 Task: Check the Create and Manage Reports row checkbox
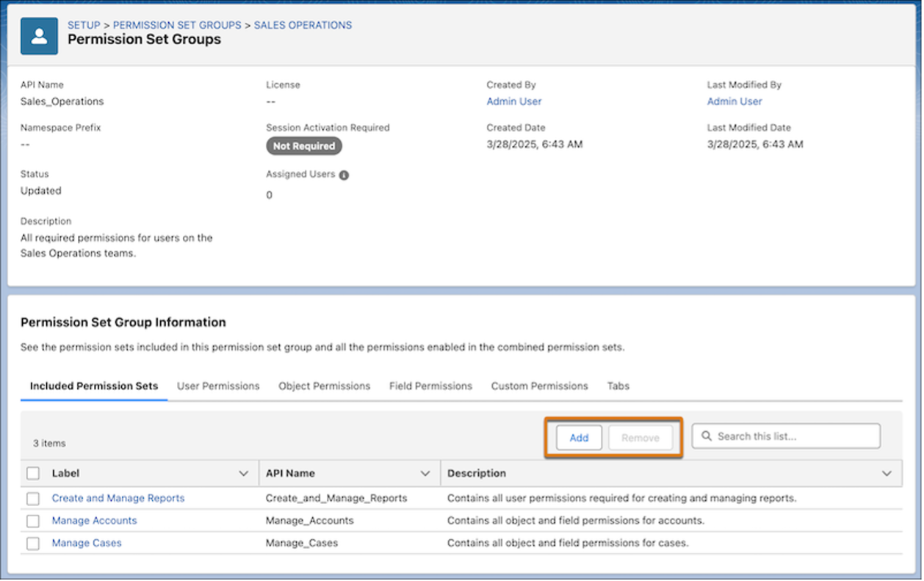[33, 499]
